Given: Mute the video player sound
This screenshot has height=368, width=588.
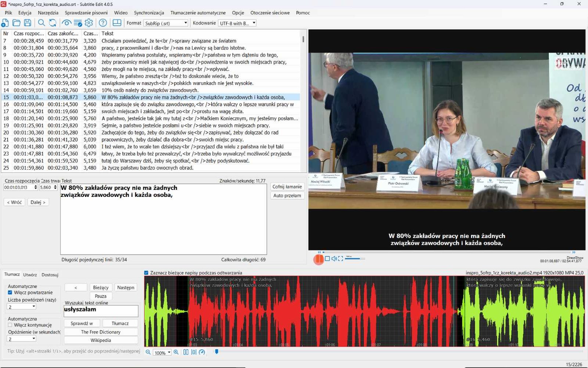Looking at the screenshot, I should [x=334, y=259].
